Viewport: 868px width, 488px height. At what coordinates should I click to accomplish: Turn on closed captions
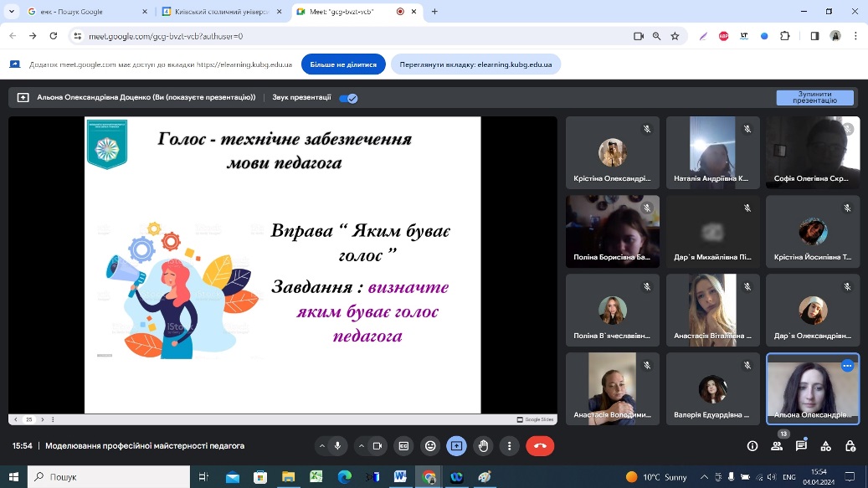click(403, 446)
